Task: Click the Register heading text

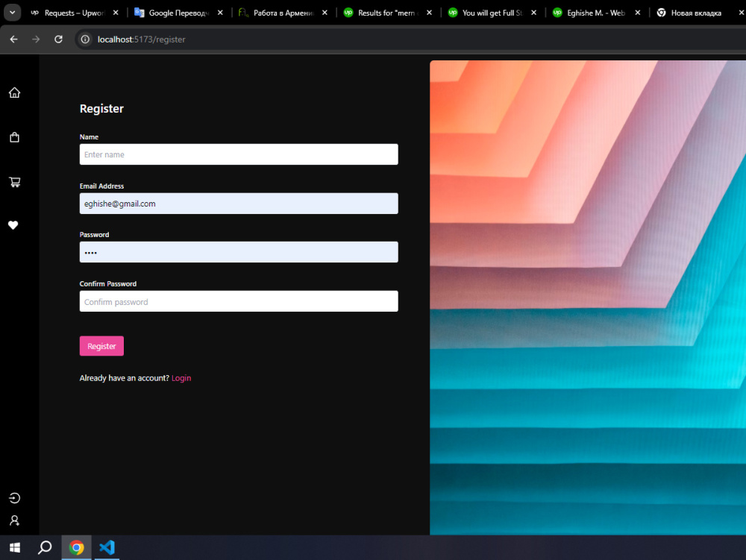Action: click(101, 109)
